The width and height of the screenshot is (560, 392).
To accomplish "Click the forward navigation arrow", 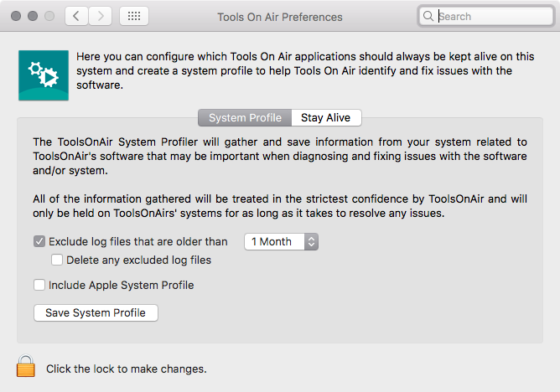I will click(x=101, y=16).
